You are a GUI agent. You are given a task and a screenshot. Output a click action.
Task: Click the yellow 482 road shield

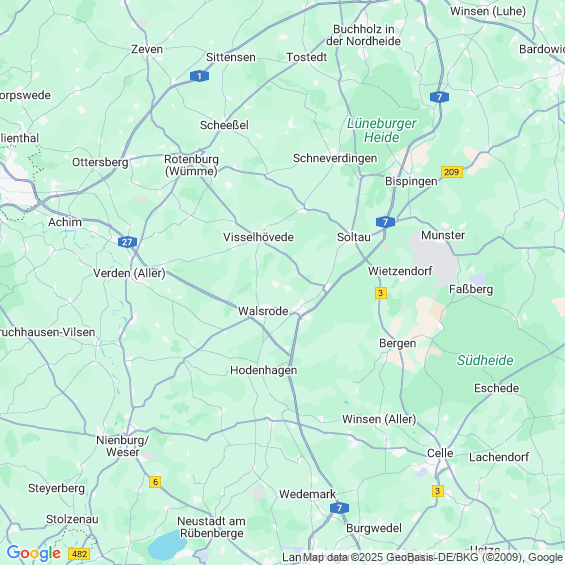(79, 553)
